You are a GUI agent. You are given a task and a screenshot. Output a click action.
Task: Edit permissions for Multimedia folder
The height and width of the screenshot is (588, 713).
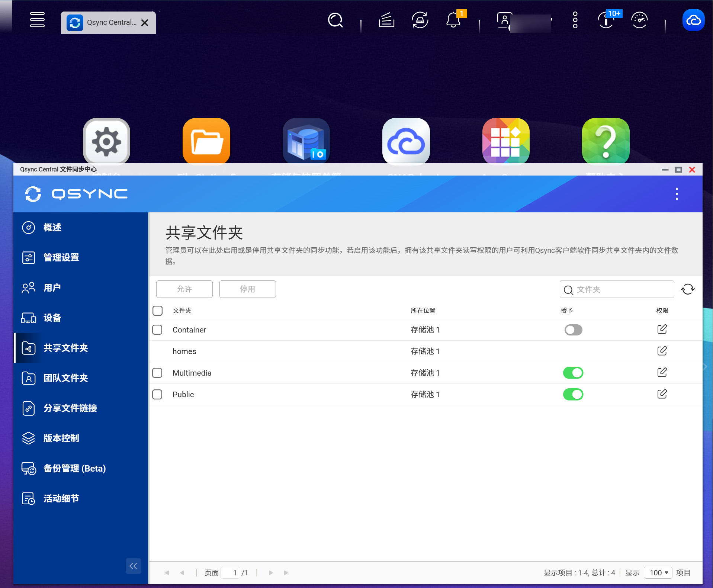(662, 372)
